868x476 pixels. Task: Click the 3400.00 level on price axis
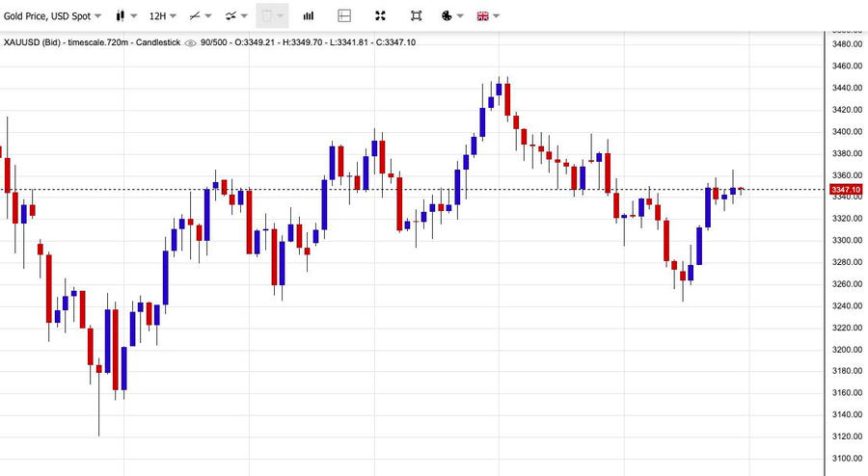tap(846, 132)
